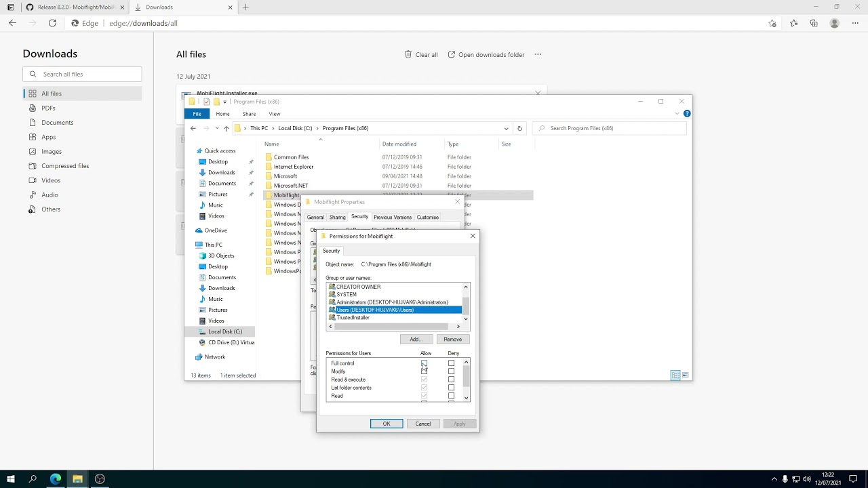Image resolution: width=868 pixels, height=488 pixels.
Task: Check Deny box for Full control
Action: coord(451,363)
